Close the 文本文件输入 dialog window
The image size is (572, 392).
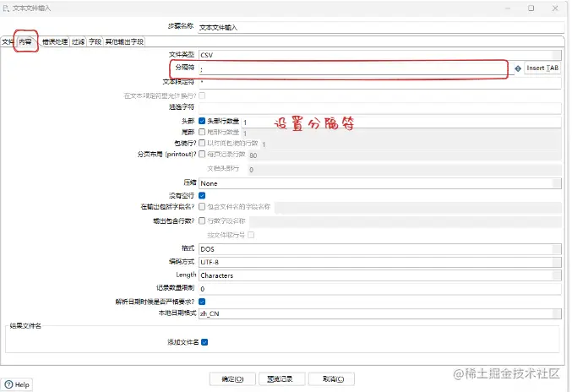[555, 8]
